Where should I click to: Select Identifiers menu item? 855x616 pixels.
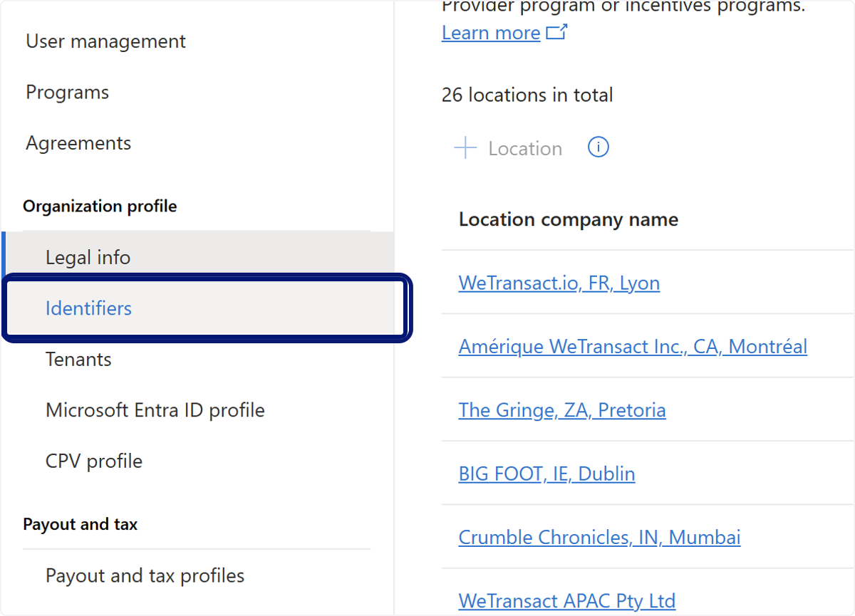pos(198,308)
